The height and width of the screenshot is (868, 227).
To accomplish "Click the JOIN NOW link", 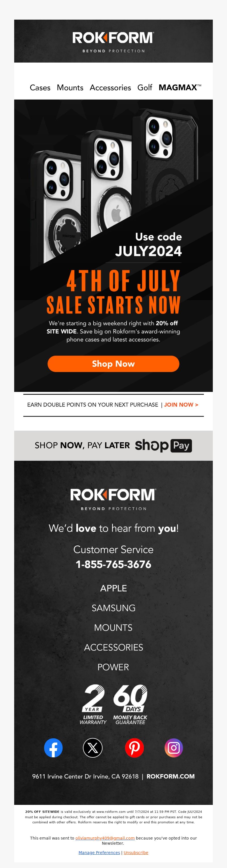I will coord(181,405).
